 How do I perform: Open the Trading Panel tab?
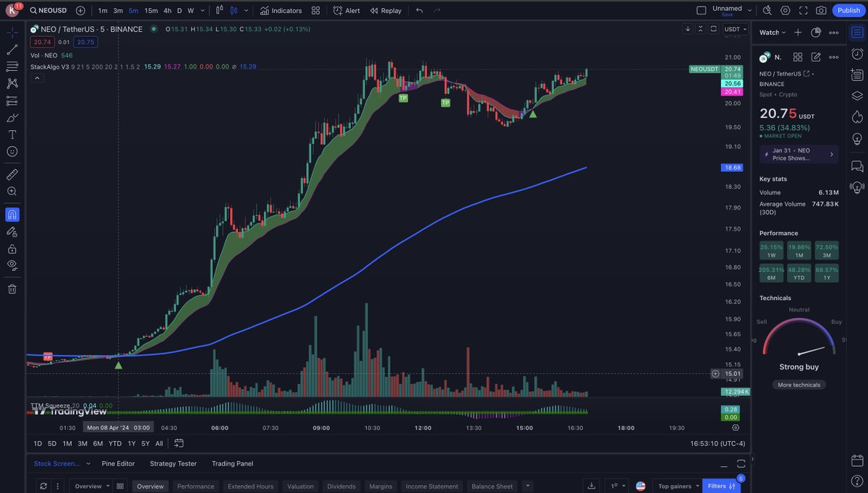click(232, 463)
